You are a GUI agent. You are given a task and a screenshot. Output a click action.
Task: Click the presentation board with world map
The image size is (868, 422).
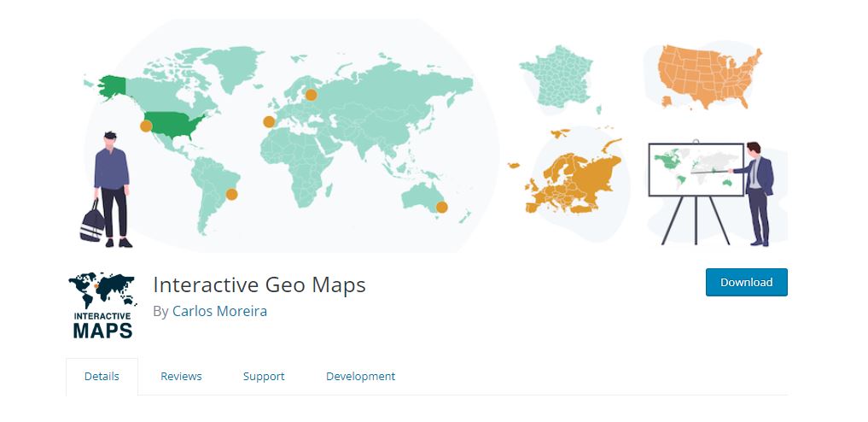(x=696, y=170)
